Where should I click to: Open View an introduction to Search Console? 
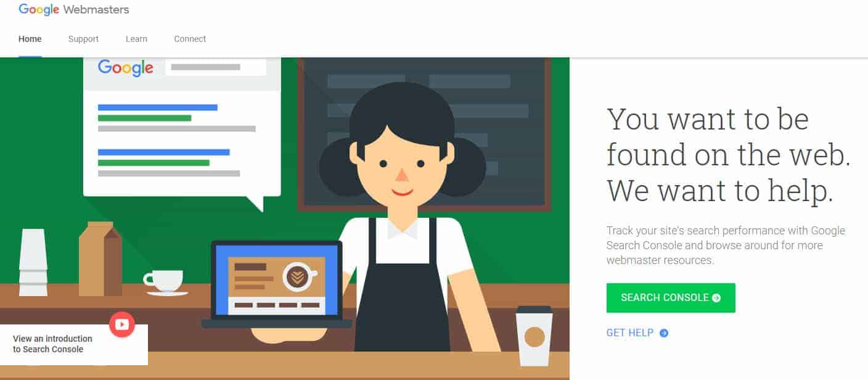[52, 344]
